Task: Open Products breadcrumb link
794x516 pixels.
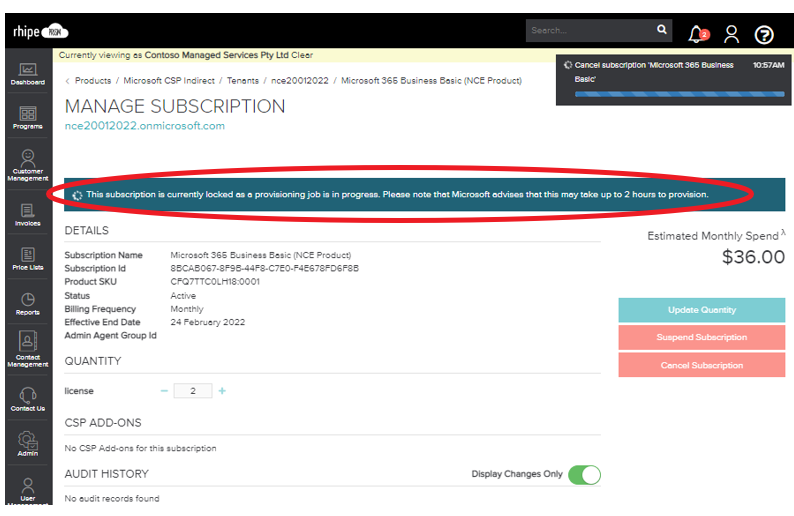Action: 93,81
